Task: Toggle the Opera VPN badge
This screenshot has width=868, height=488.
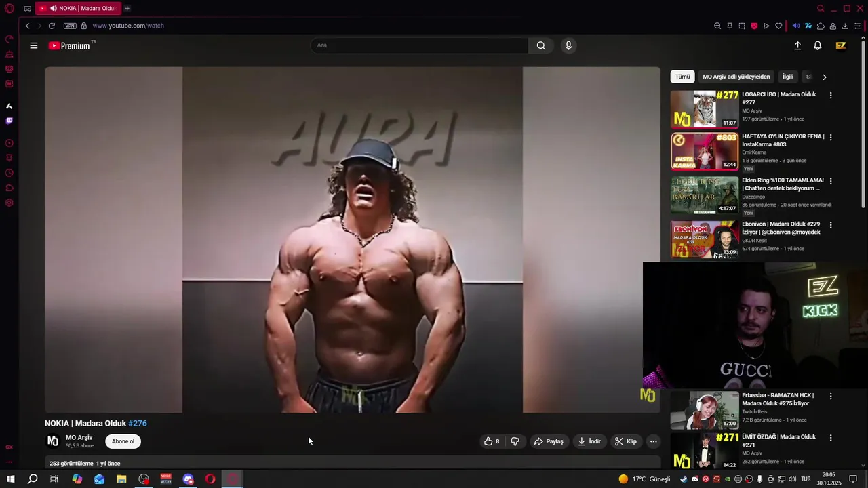Action: 70,26
